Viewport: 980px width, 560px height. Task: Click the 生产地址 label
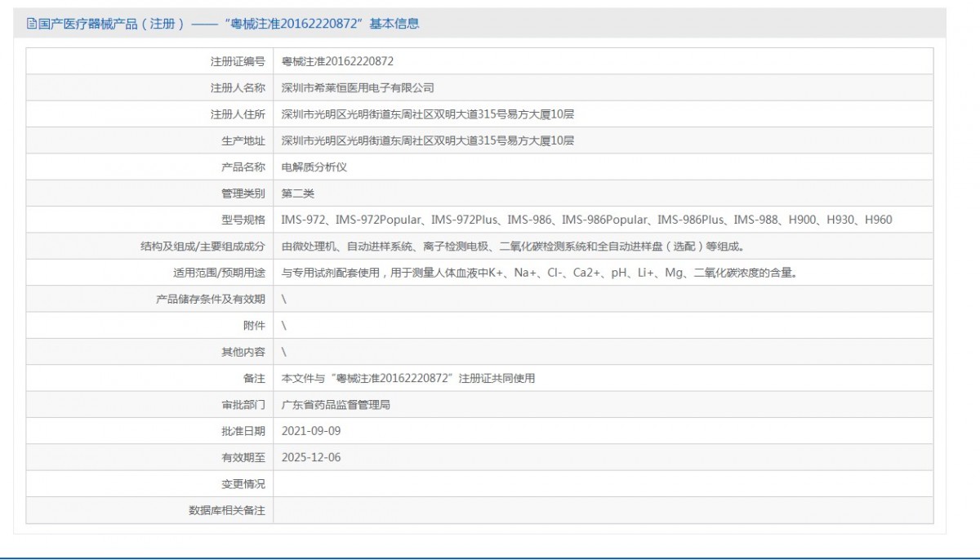(x=243, y=140)
